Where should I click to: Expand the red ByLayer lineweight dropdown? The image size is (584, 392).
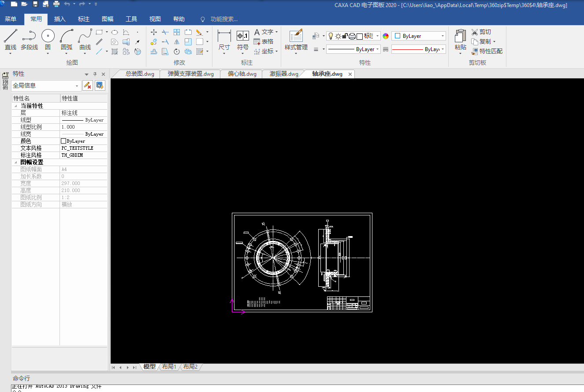[x=443, y=49]
